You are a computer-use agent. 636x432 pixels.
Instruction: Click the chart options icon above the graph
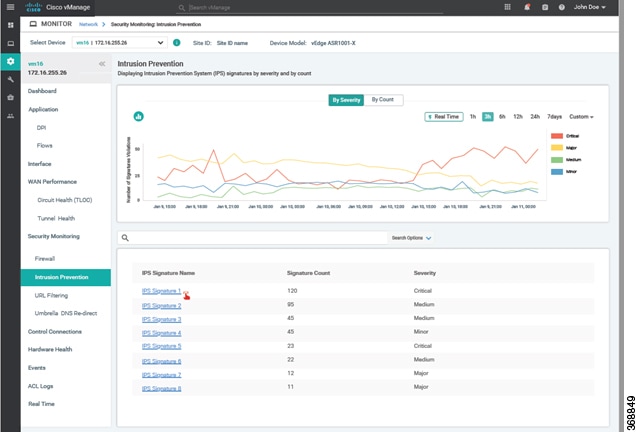point(138,116)
